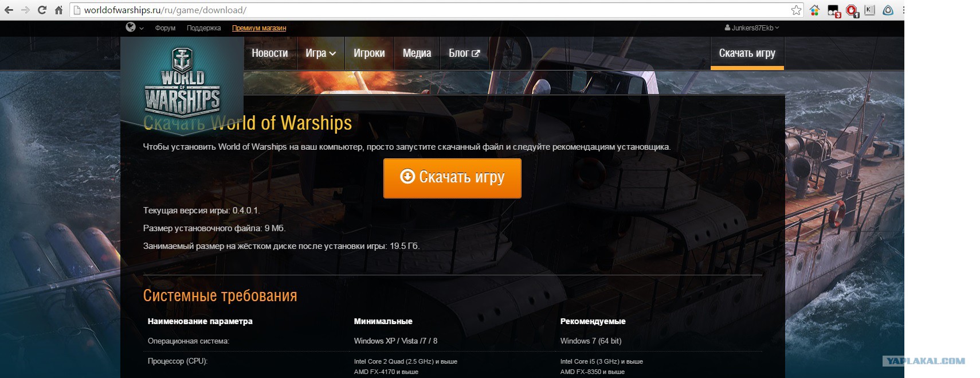The height and width of the screenshot is (378, 980).
Task: Open the Новости menu item
Action: coord(270,53)
